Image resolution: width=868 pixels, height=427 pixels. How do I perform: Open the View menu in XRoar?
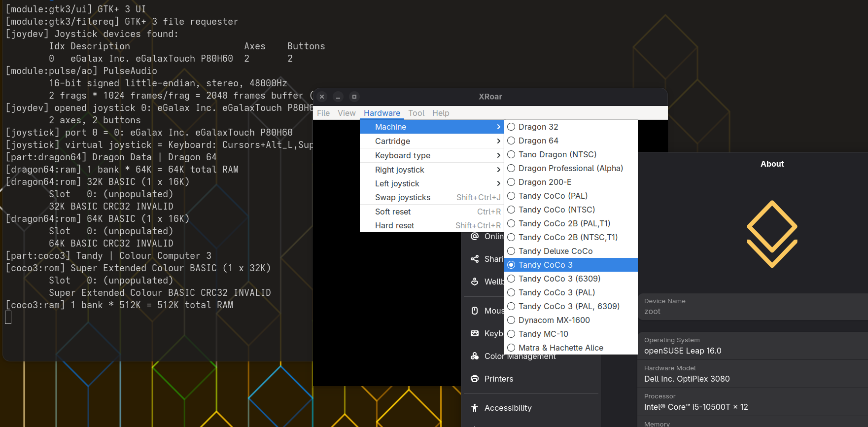pos(347,113)
